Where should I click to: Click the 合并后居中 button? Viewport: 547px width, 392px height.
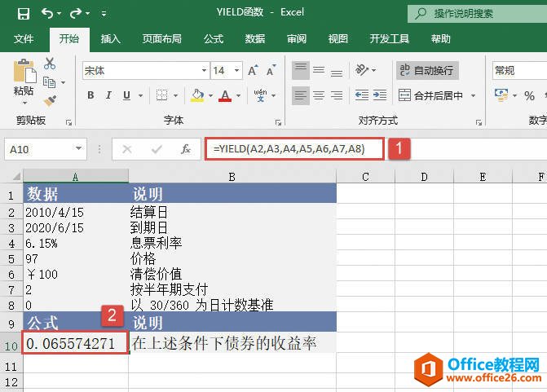[431, 95]
